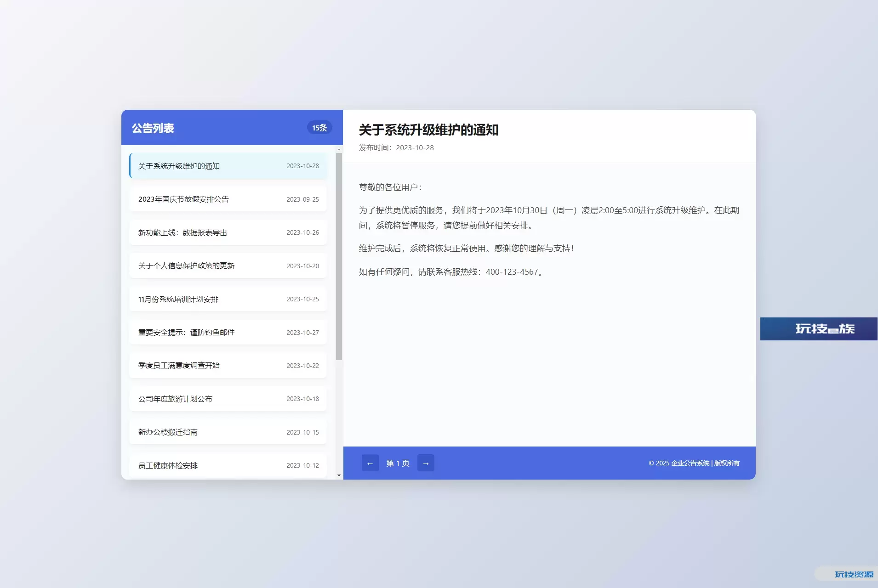This screenshot has width=878, height=588.
Task: Select 新办公楼搬迁指南 from the list
Action: pyautogui.click(x=228, y=432)
